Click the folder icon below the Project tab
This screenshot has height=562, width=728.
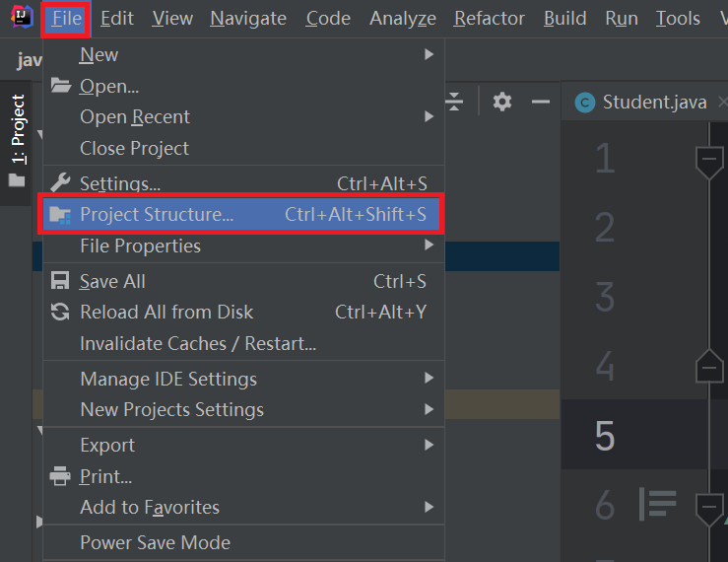[x=17, y=180]
